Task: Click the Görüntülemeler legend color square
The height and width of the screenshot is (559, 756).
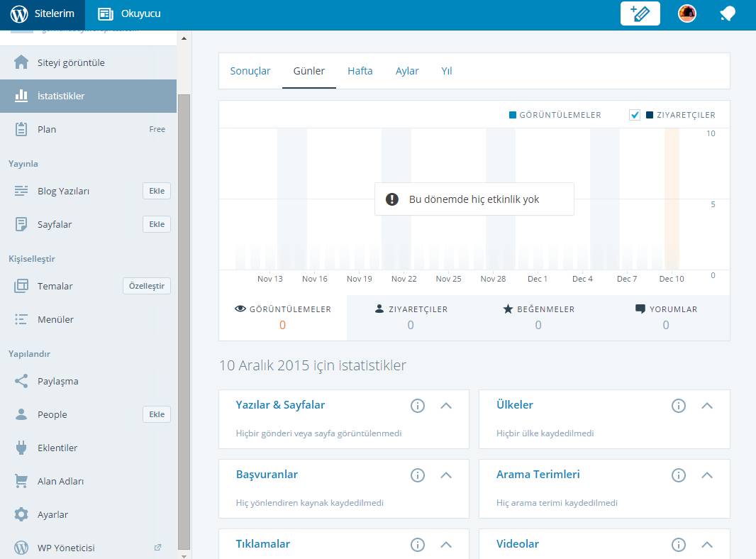Action: click(513, 115)
